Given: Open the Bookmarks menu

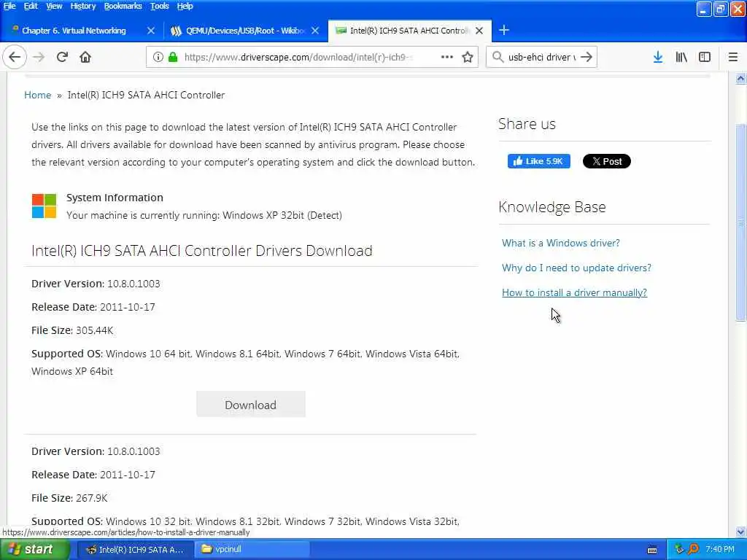Looking at the screenshot, I should tap(123, 6).
